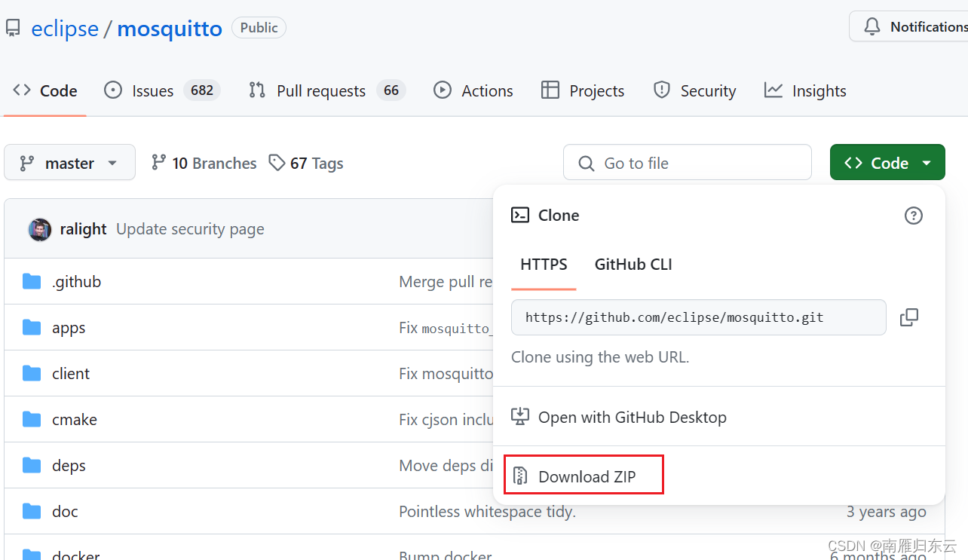Screen dimensions: 968x560
Task: View the 67 Tags link
Action: (x=306, y=163)
